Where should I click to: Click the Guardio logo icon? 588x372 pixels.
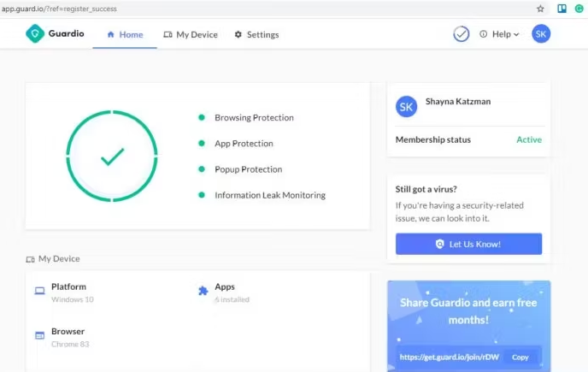[35, 34]
